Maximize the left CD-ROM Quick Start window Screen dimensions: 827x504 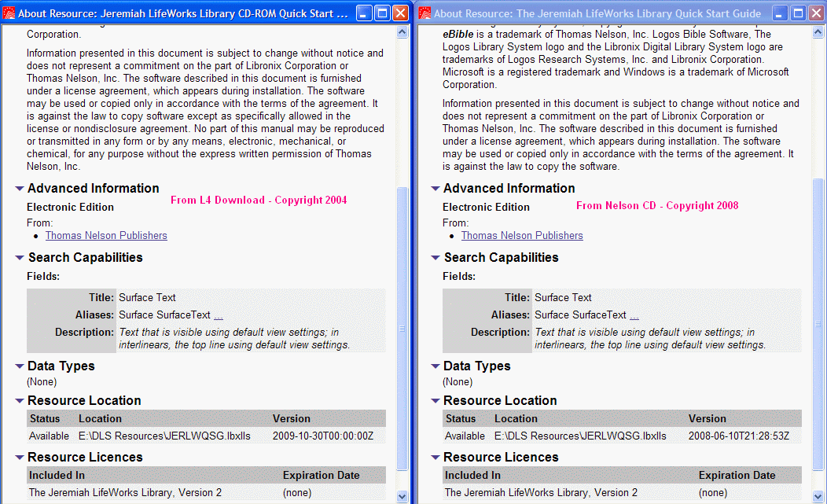382,13
